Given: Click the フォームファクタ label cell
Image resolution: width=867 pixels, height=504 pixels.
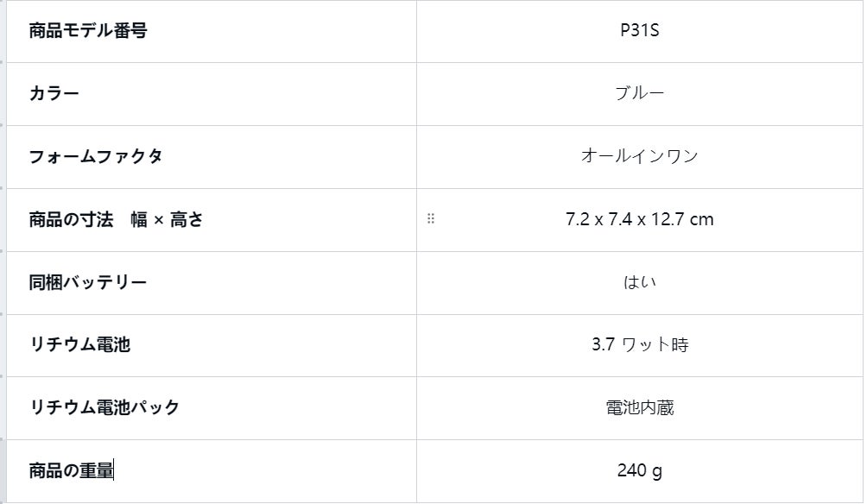Looking at the screenshot, I should pyautogui.click(x=96, y=156).
